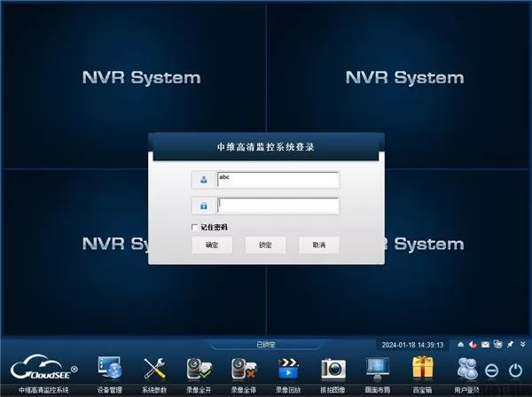Screen dimensions: 532x397
Task: Click the padlock icon beside password
Action: (204, 206)
